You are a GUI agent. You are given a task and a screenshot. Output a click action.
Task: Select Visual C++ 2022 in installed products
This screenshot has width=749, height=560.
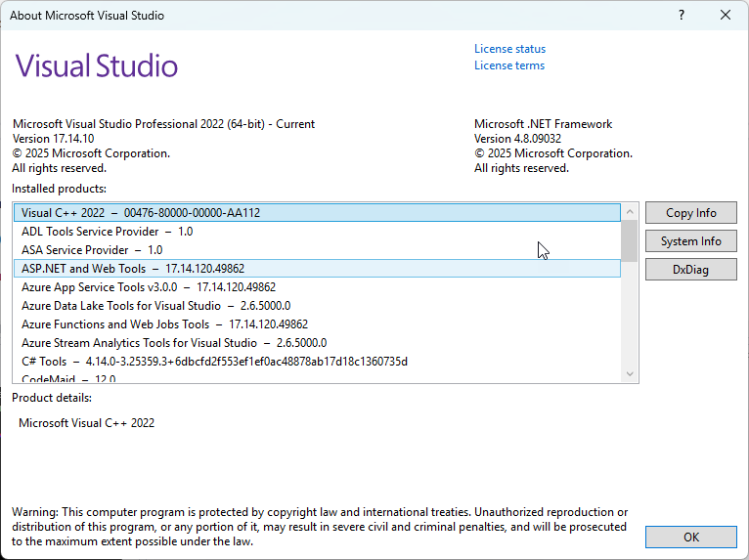[x=317, y=213]
